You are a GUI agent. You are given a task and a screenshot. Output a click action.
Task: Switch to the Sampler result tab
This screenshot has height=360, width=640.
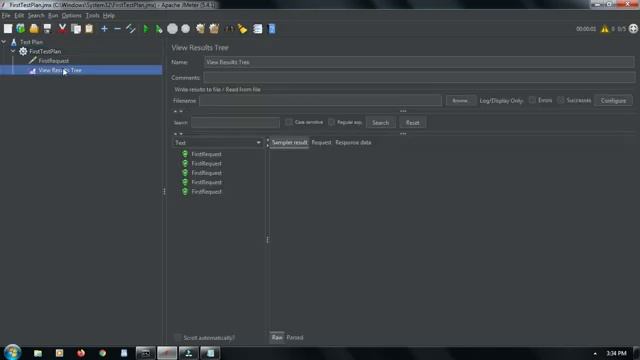289,142
